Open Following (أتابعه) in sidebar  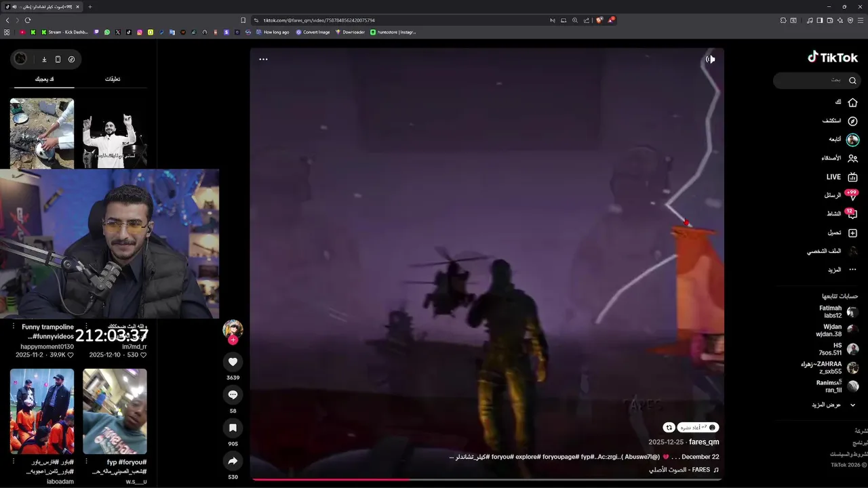tap(844, 140)
